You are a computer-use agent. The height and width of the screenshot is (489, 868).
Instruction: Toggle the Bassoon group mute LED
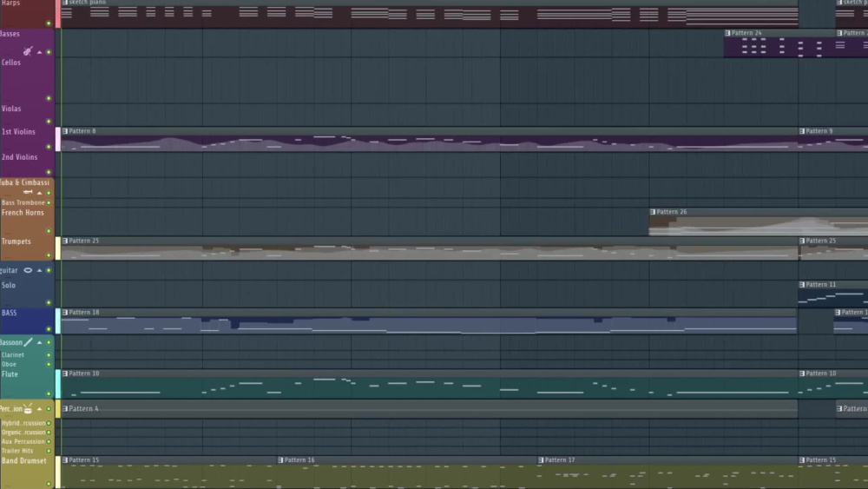pyautogui.click(x=49, y=342)
